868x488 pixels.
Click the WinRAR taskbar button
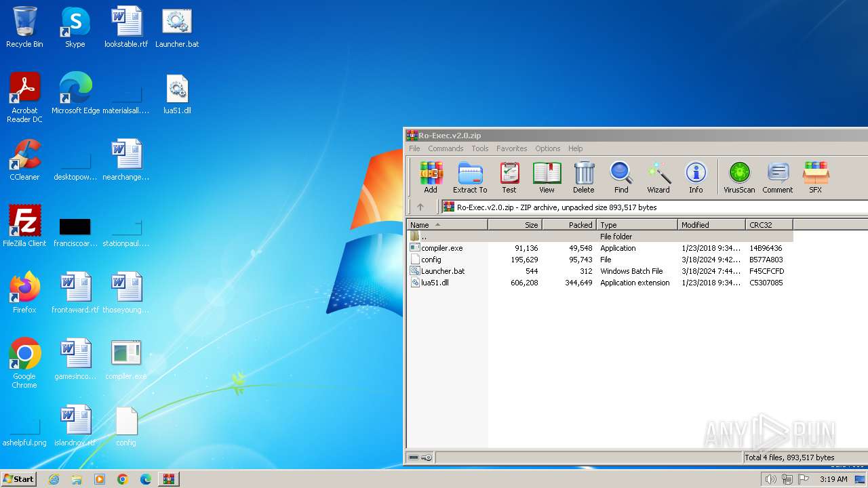click(x=168, y=479)
